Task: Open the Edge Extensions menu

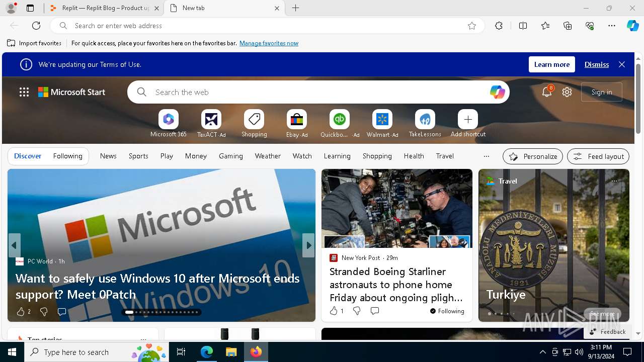Action: click(499, 26)
